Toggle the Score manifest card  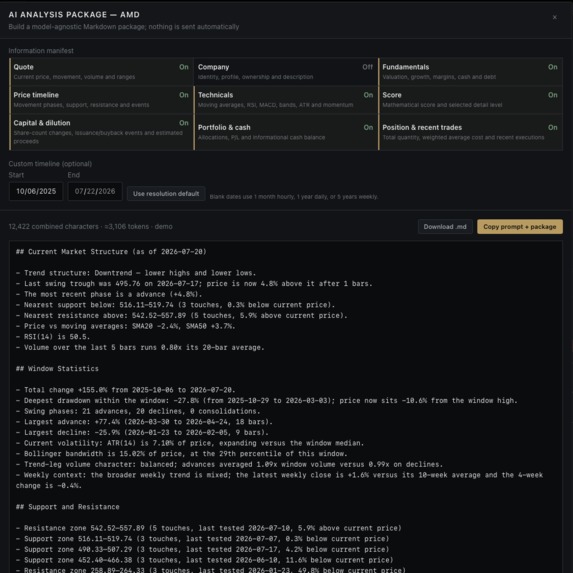470,100
